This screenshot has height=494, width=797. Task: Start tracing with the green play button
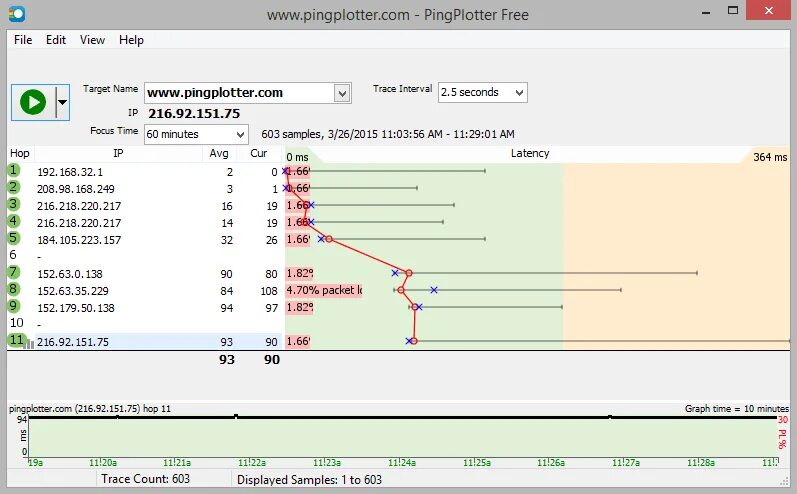tap(33, 102)
